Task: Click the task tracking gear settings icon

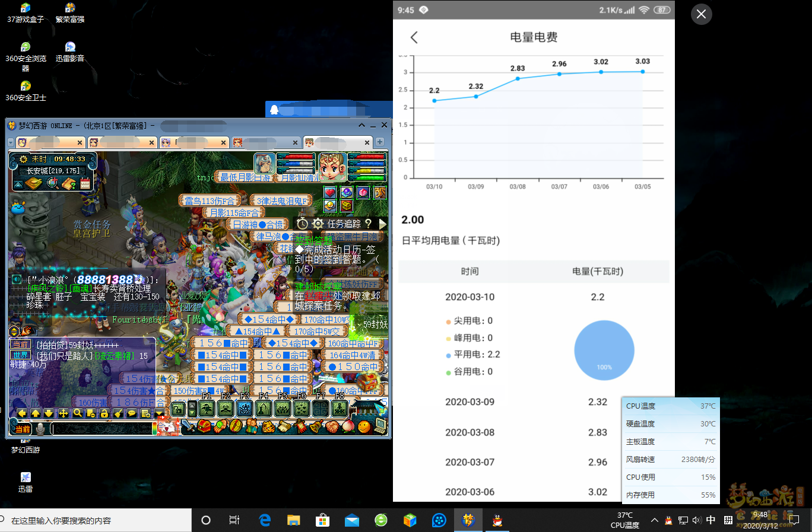Action: tap(318, 224)
